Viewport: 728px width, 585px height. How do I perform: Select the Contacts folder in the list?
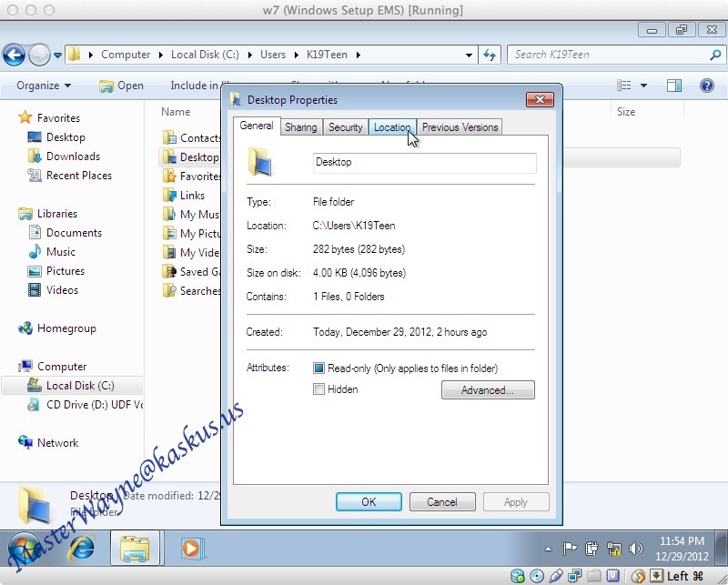tap(191, 138)
